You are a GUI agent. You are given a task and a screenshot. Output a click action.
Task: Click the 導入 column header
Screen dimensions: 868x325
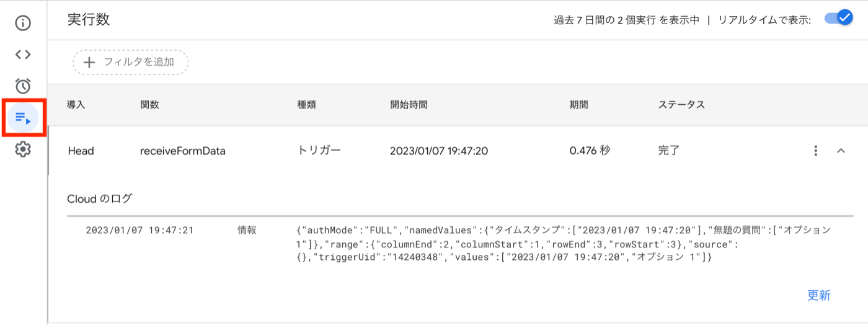click(76, 105)
